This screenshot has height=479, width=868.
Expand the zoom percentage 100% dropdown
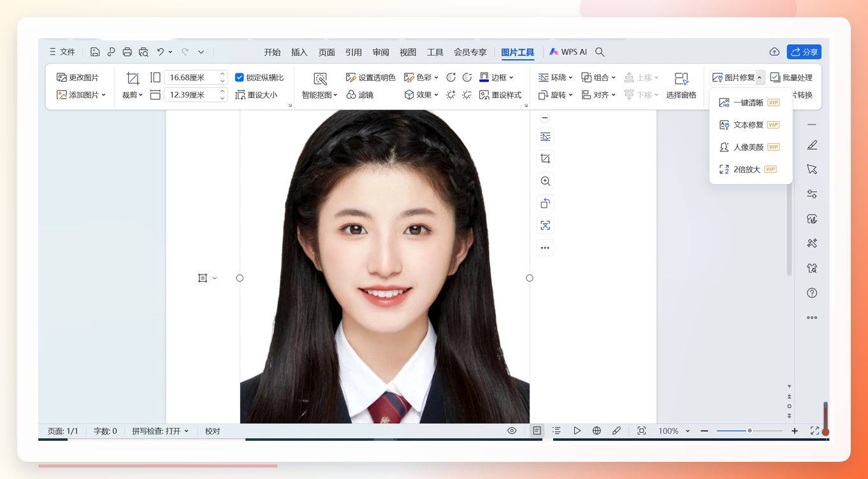674,431
